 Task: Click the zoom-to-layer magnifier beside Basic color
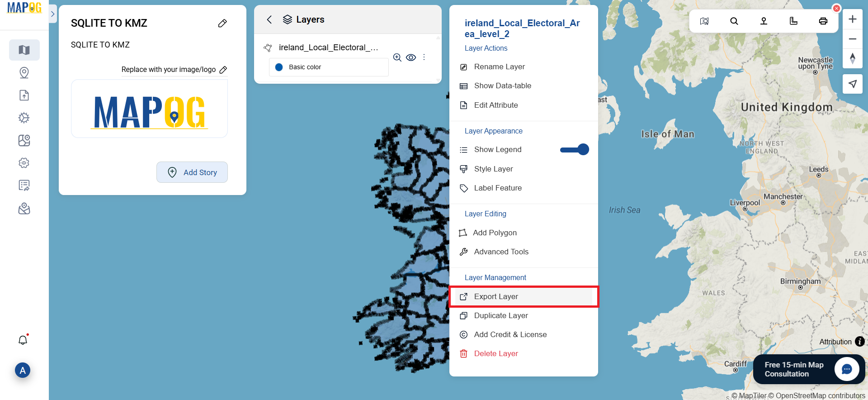[x=397, y=57]
